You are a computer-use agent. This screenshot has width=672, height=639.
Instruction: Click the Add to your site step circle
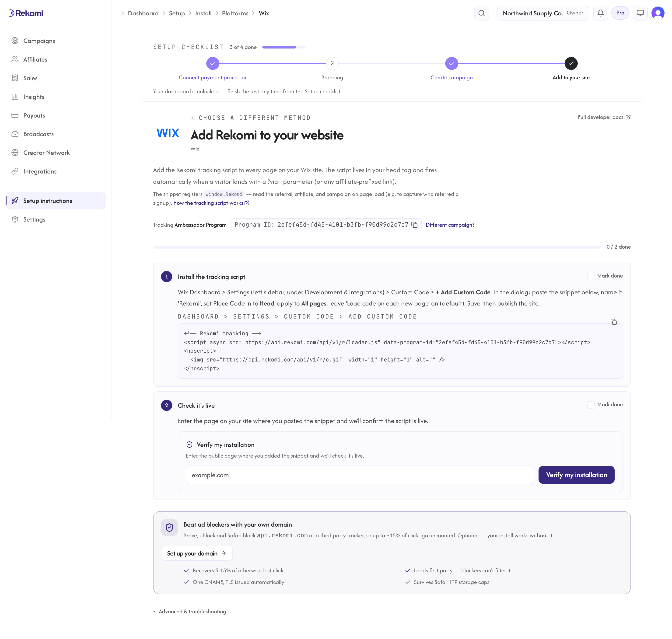(x=571, y=63)
